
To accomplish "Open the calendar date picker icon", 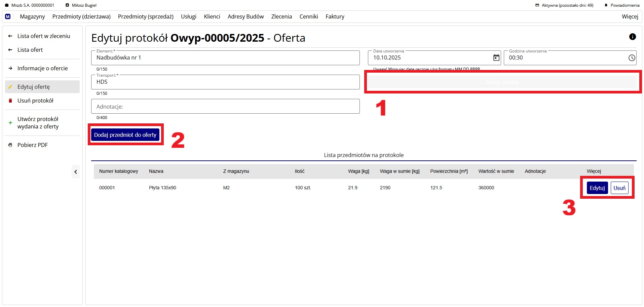I will pos(496,58).
